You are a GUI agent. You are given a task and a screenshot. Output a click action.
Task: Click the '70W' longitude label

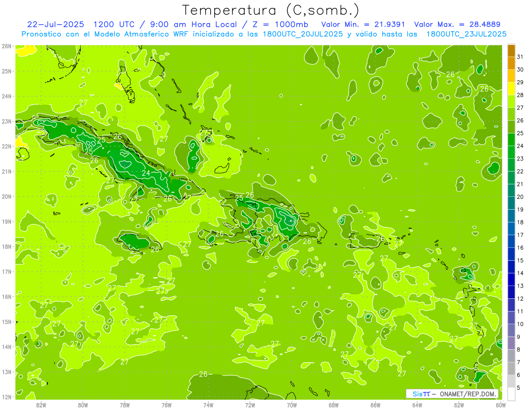pos(292,405)
